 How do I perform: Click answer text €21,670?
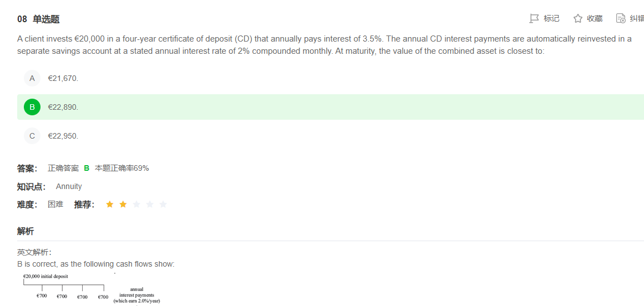click(x=63, y=78)
